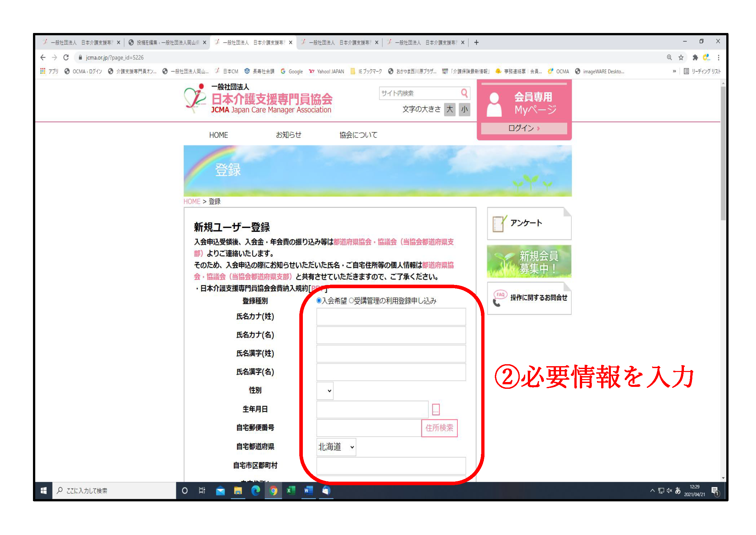Screen dimensions: 756x535
Task: Open Cortana circle icon on taskbar
Action: coord(185,491)
